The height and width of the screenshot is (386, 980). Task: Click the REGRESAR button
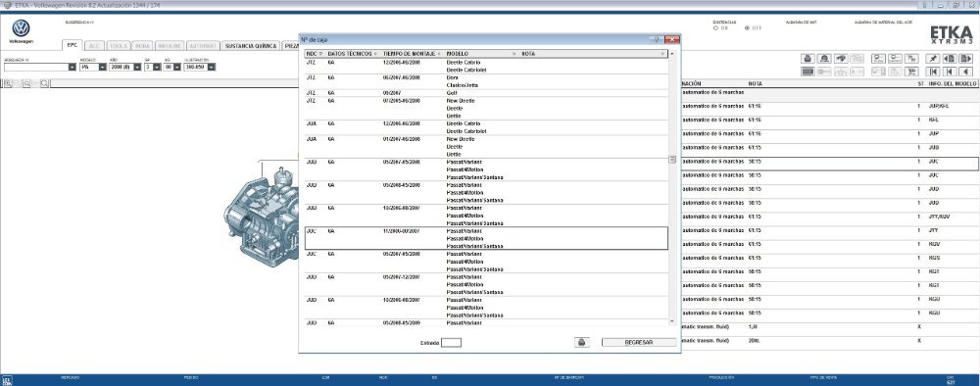(639, 342)
